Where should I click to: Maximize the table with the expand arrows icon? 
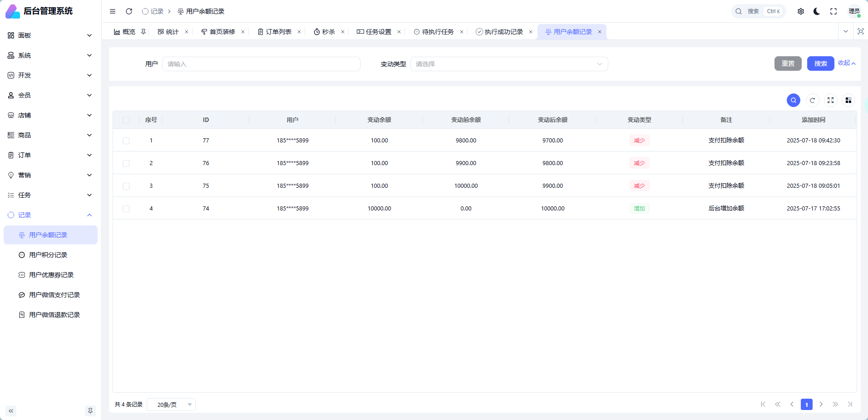pos(830,100)
